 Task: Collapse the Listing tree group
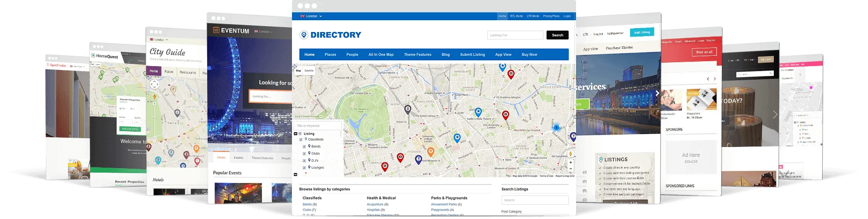click(x=296, y=134)
